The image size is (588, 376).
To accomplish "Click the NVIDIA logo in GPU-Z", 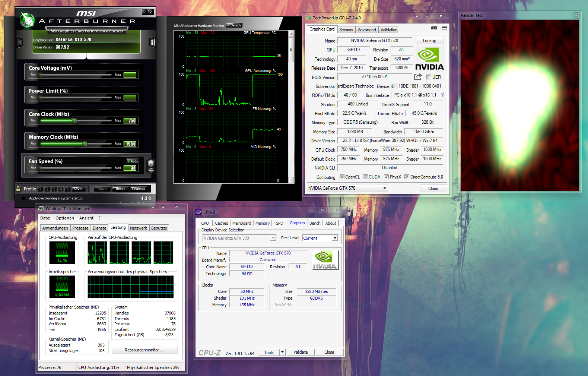I will coord(429,59).
